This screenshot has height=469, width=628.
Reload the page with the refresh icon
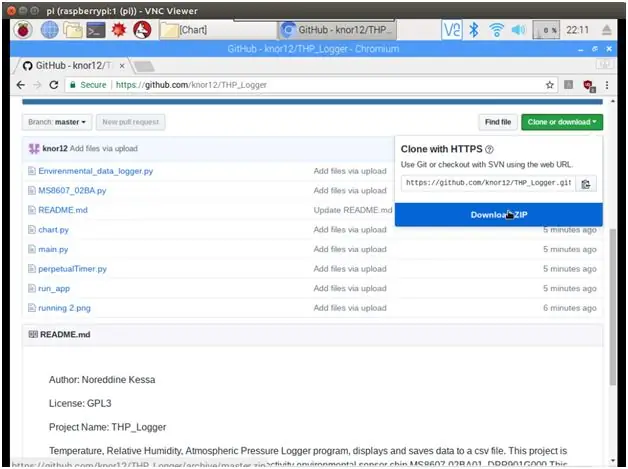pos(54,85)
